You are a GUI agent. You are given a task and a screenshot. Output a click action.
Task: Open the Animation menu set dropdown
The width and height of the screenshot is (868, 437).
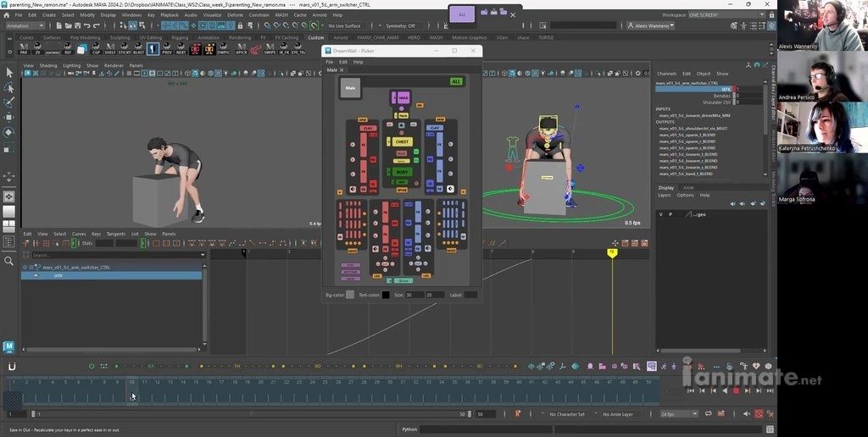click(25, 25)
